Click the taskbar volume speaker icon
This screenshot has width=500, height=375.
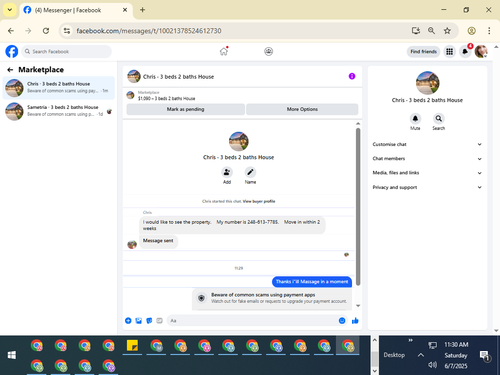[x=432, y=365]
